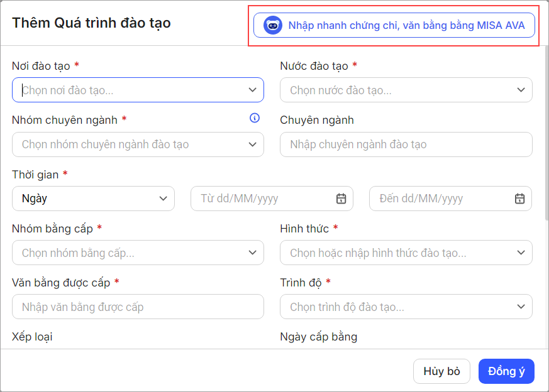Expand the Nhóm bằng cấp dropdown

tap(252, 253)
